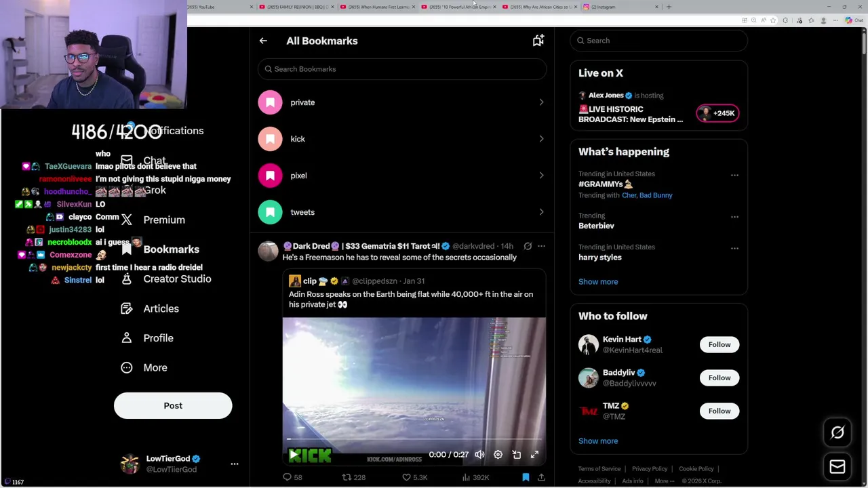Expand the pixel folder chevron
The image size is (868, 488).
click(541, 176)
